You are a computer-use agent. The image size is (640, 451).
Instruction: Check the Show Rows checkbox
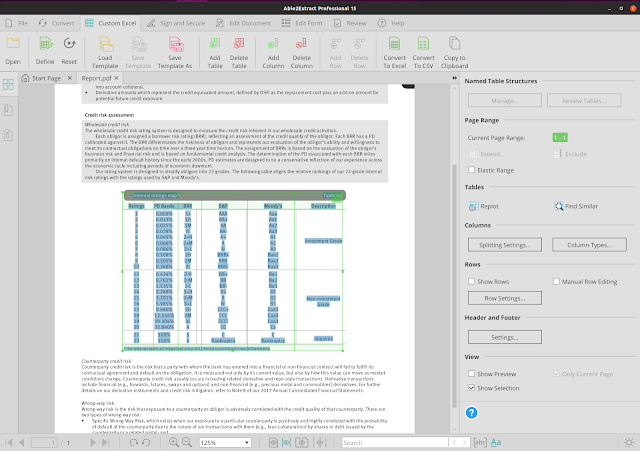471,281
